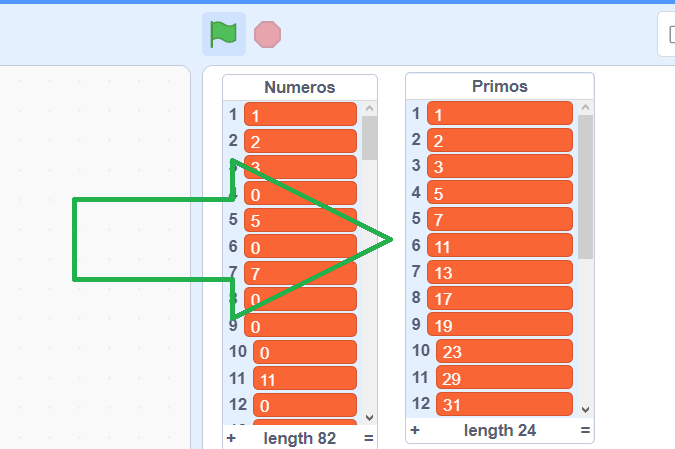
Task: Click the green flag to run
Action: coord(223,34)
